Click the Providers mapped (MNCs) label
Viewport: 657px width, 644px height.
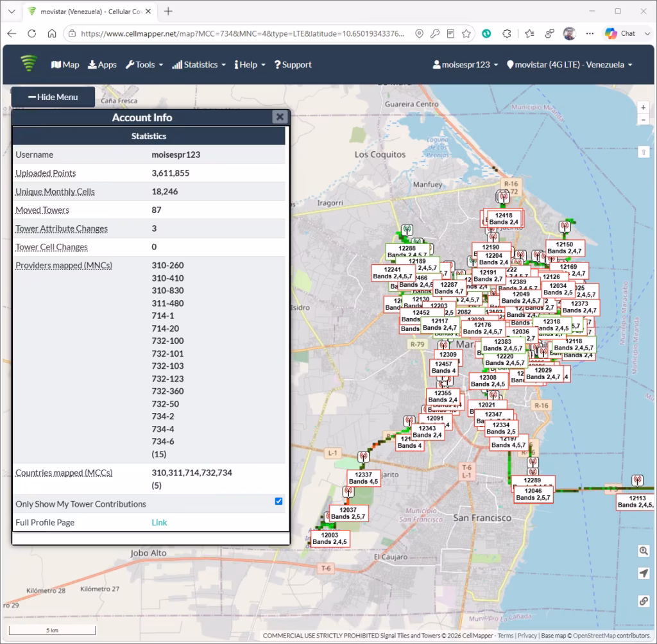point(64,265)
